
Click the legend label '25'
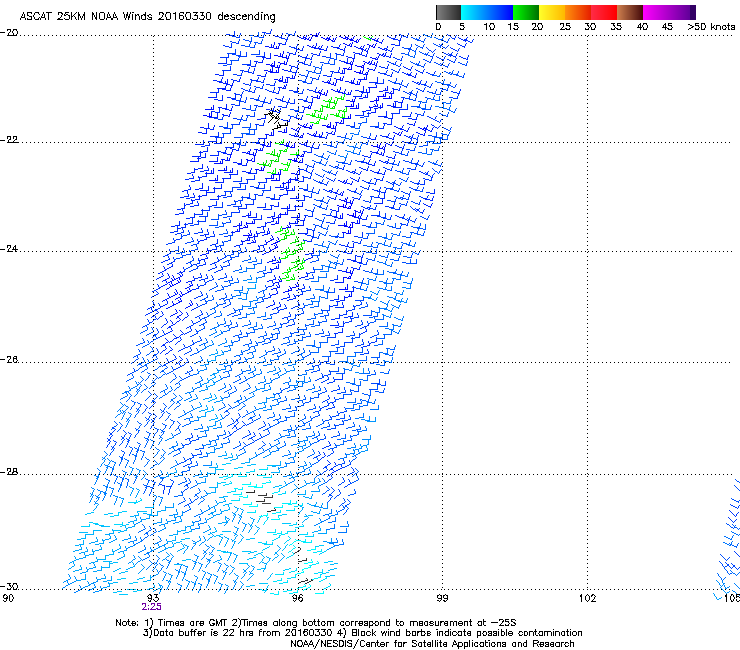point(565,27)
